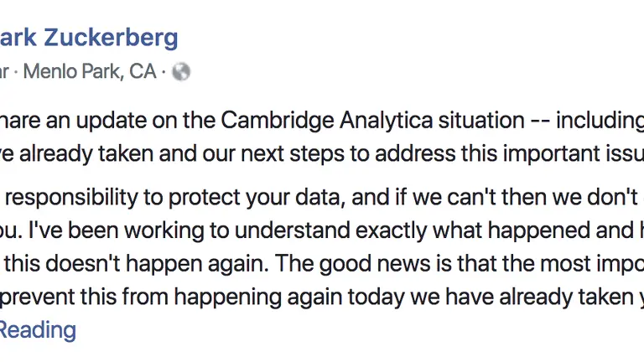Open Mark Zuckerberg's profile name link
The image size is (644, 362).
pos(88,38)
